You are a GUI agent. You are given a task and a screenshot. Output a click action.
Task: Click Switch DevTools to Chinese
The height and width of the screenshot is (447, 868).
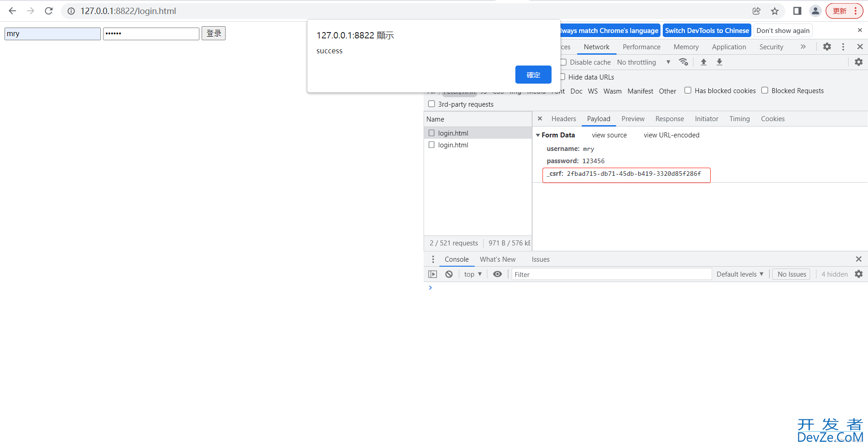707,30
